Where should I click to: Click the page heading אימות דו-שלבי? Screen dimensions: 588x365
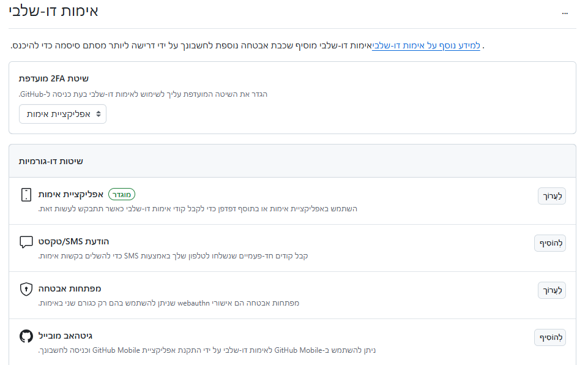pos(53,11)
